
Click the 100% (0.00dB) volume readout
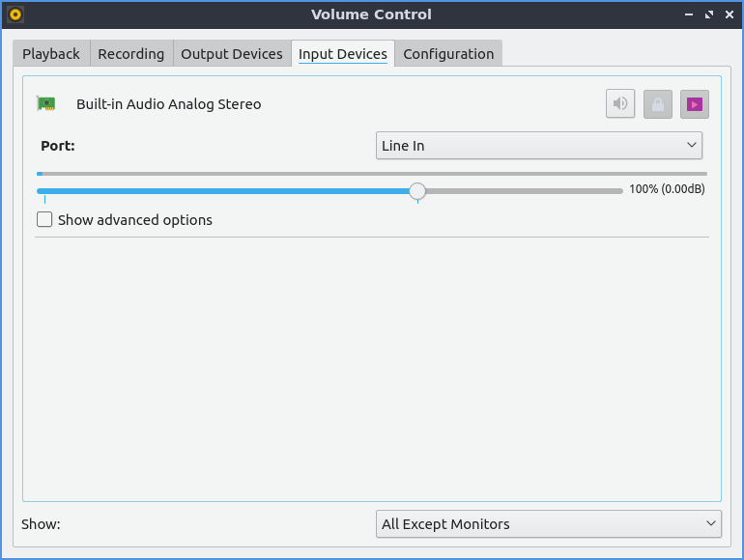pos(667,189)
